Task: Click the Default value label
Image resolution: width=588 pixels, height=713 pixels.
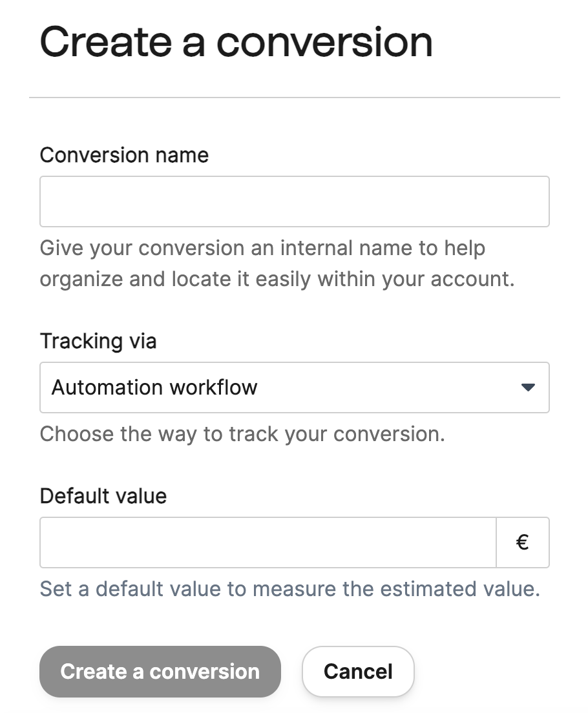Action: pyautogui.click(x=103, y=496)
